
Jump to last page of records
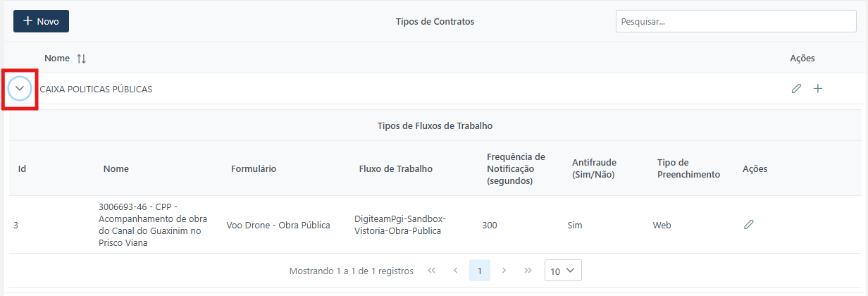coord(528,271)
